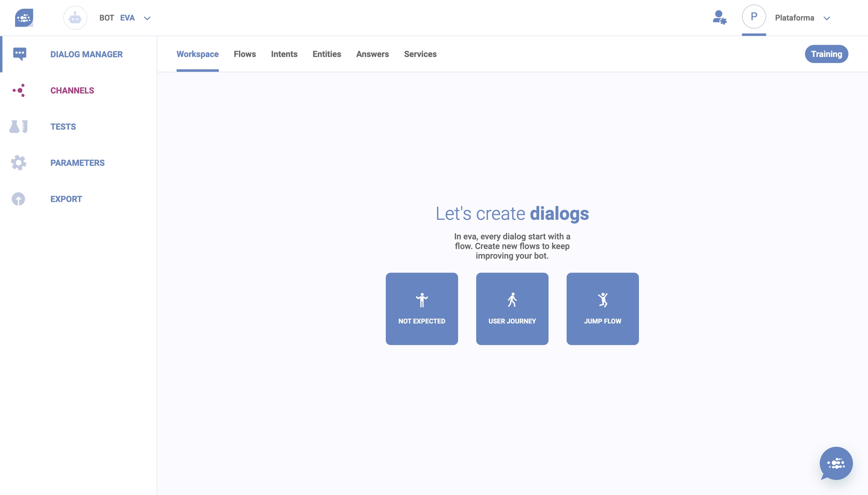Create a Not Expected flow

(422, 308)
